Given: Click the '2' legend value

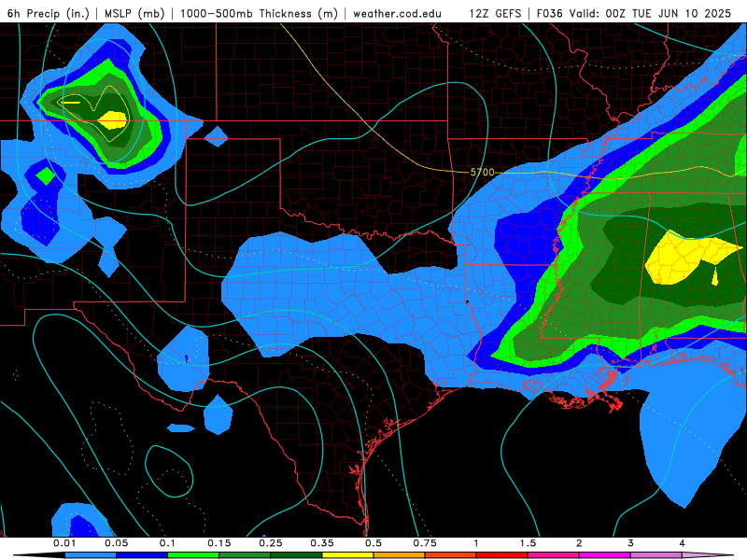Looking at the screenshot, I should pos(579,543).
